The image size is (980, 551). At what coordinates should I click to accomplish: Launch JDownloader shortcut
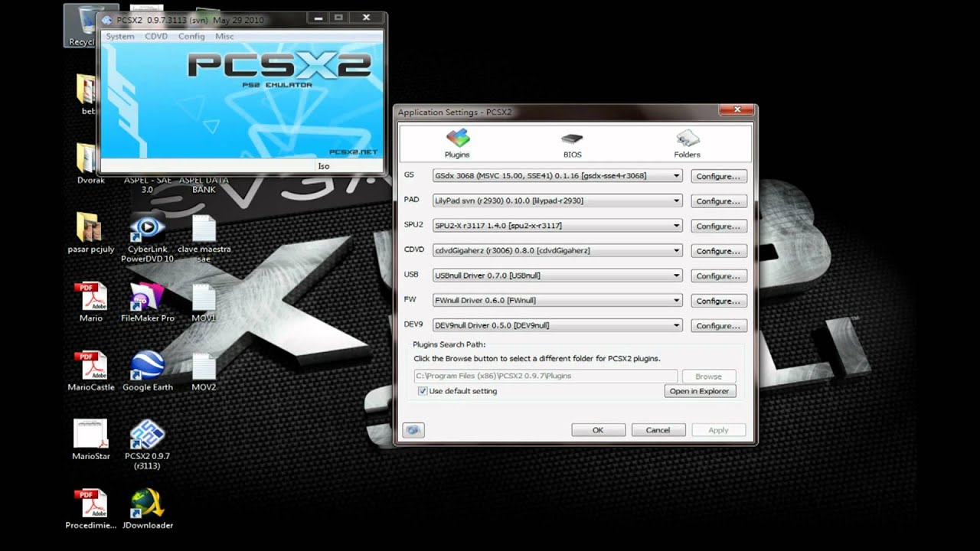[x=148, y=510]
